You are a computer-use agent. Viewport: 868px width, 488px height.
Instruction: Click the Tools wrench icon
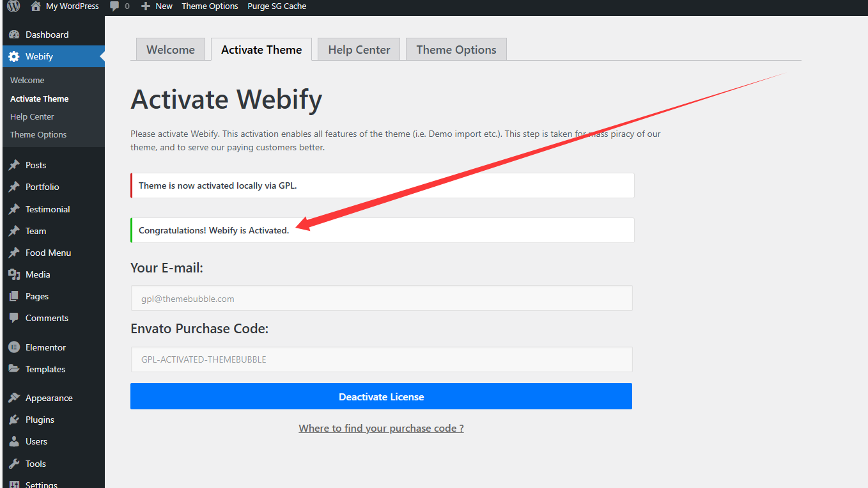14,464
